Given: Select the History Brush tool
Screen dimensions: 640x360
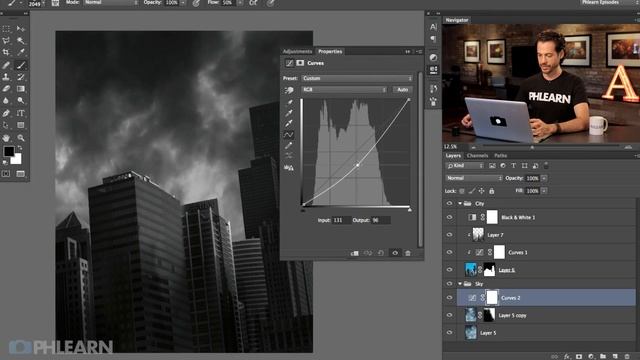Looking at the screenshot, I should coord(20,77).
